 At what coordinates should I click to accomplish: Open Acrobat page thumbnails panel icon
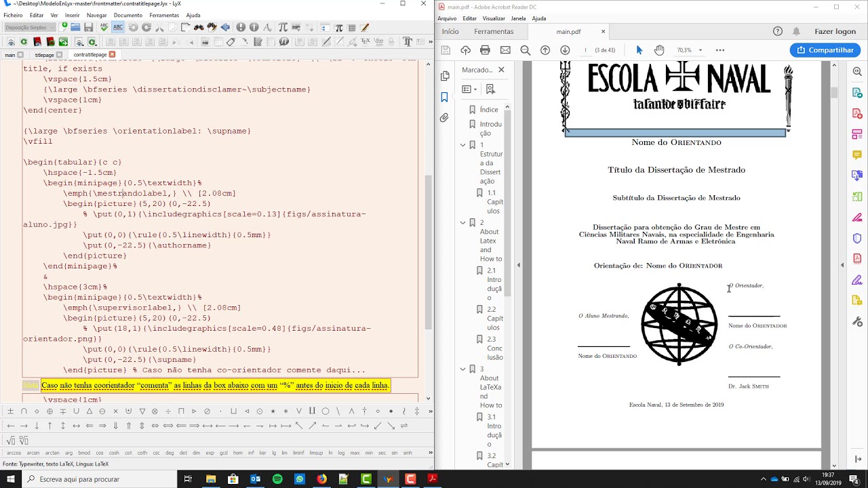[445, 76]
